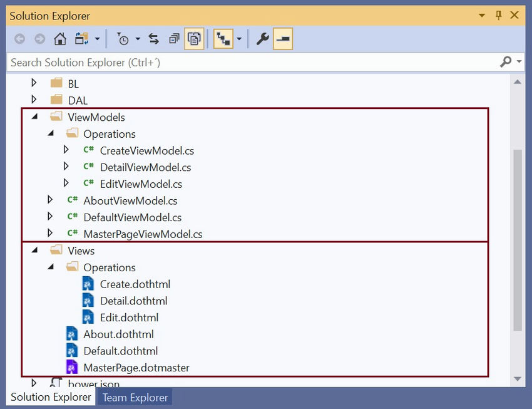Viewport: 532px width, 409px height.
Task: Pin the Solution Explorer window
Action: pos(498,15)
